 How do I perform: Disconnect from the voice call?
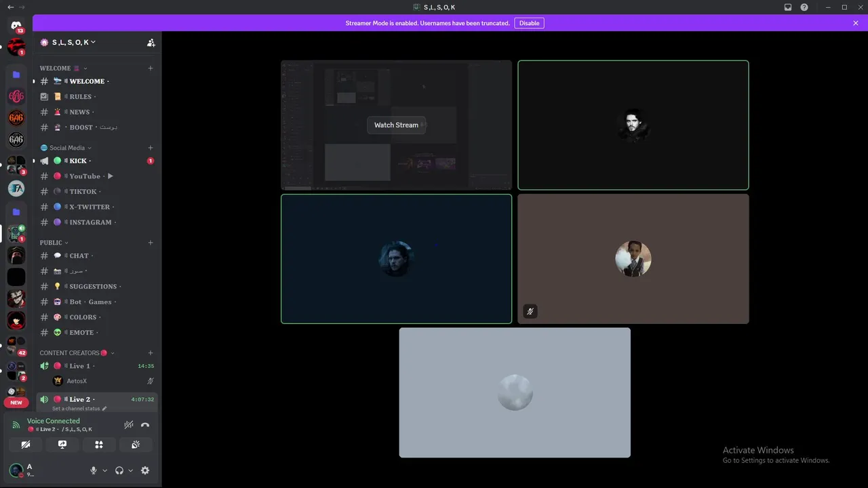point(145,425)
